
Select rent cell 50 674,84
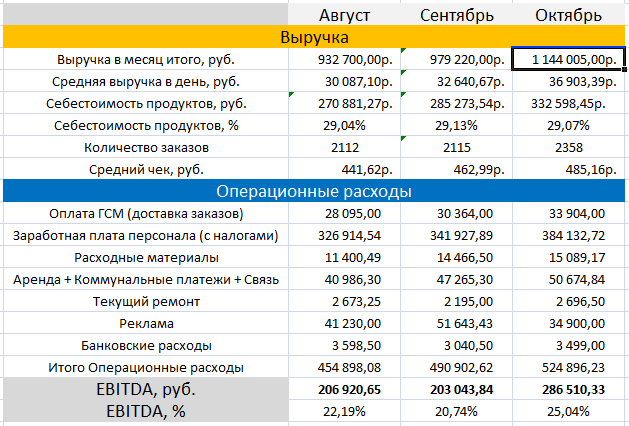pos(568,279)
